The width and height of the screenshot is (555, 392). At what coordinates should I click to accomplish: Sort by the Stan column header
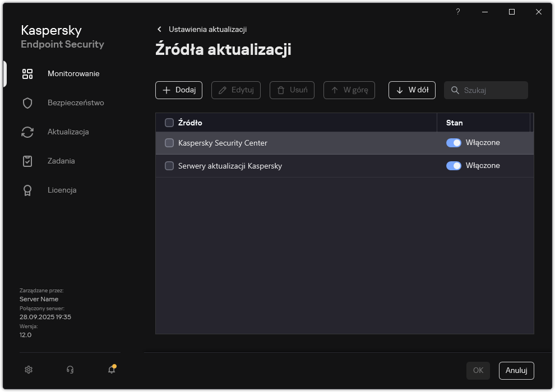coord(455,123)
